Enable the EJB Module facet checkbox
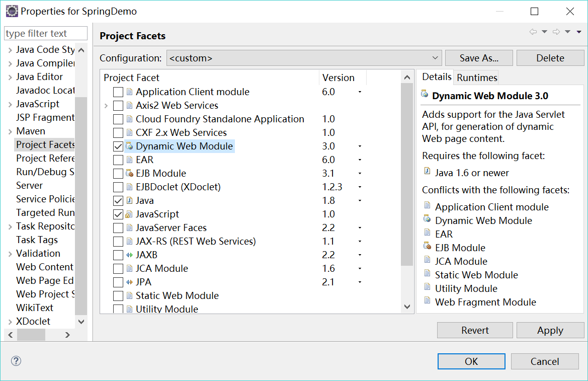This screenshot has height=381, width=588. [x=117, y=173]
